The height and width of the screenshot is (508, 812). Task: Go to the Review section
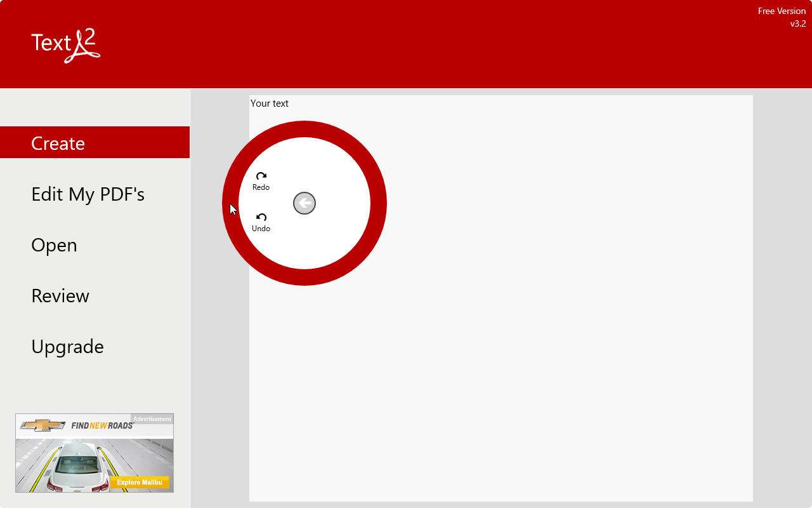(60, 295)
